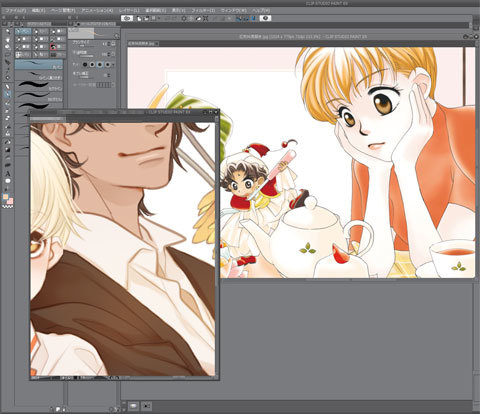The width and height of the screenshot is (480, 414).
Task: Toggle the first blue snap icon in command bar
Action: click(239, 18)
